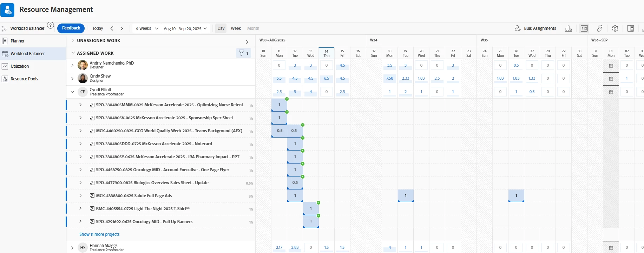Toggle the 1|2 allocation display icon
Image resolution: width=644 pixels, height=253 pixels.
[584, 28]
